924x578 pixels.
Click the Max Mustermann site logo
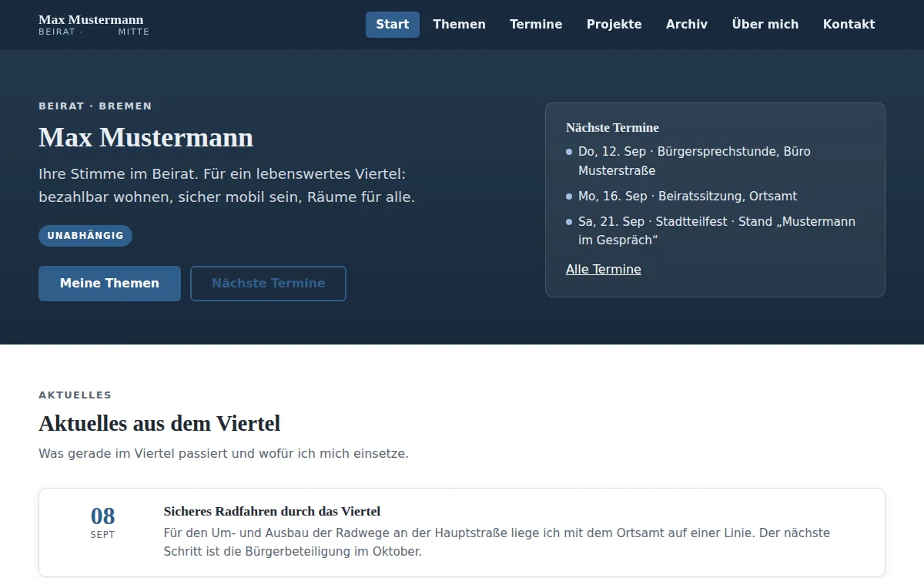coord(94,25)
